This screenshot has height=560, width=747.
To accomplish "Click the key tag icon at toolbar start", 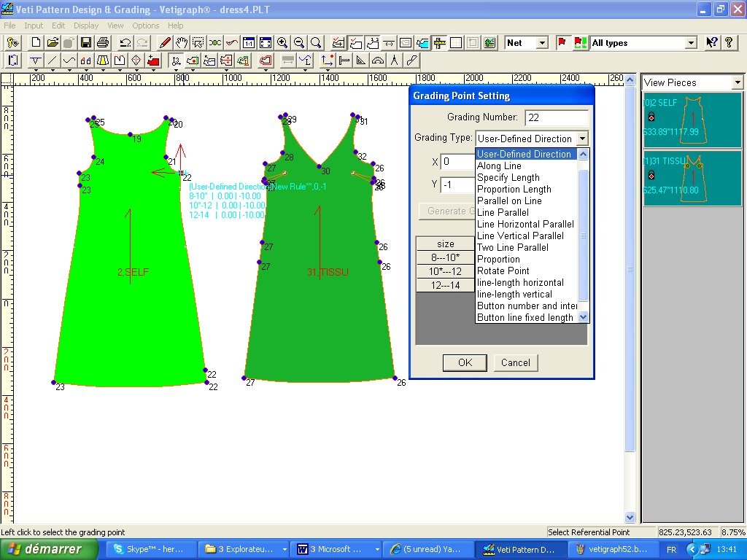I will pyautogui.click(x=12, y=43).
